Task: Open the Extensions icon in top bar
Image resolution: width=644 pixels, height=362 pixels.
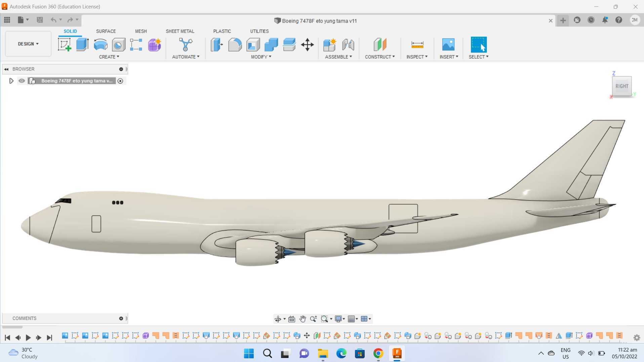Action: coord(577,20)
